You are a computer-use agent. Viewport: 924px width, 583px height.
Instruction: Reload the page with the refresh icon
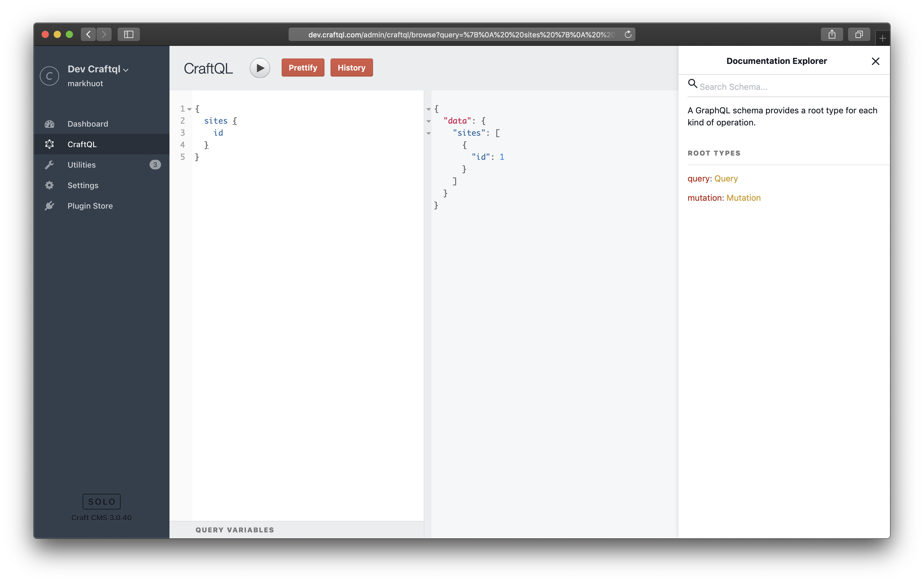click(x=628, y=35)
